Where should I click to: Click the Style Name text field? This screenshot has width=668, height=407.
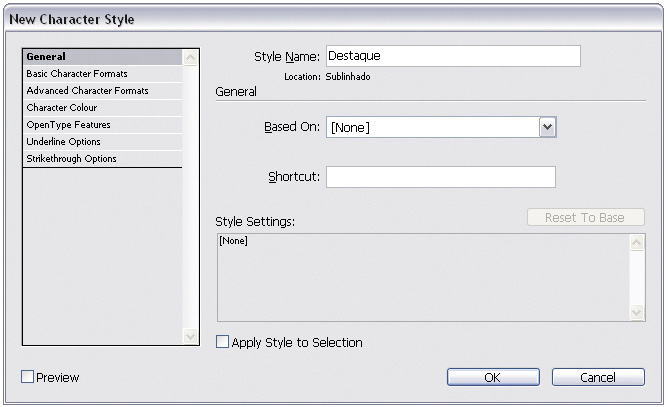tap(453, 56)
